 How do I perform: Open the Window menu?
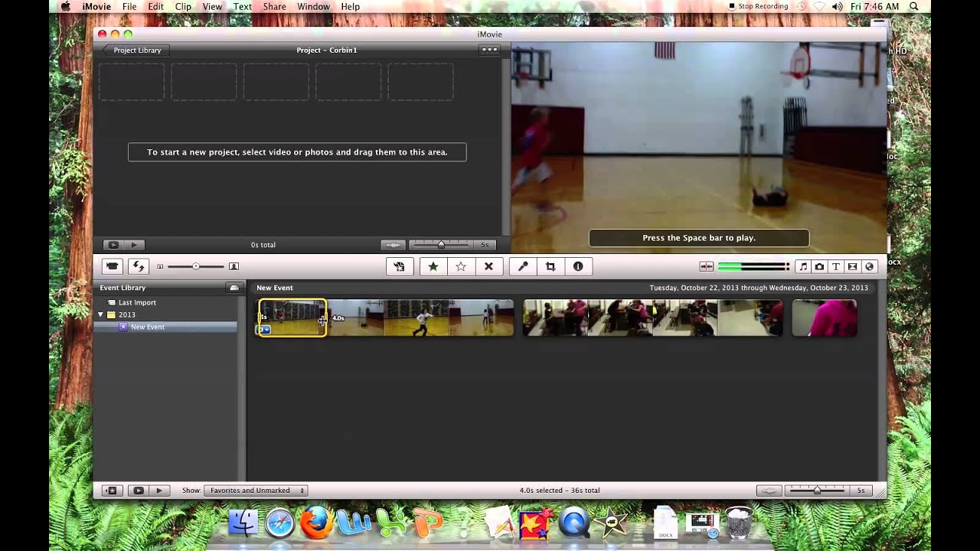click(313, 6)
